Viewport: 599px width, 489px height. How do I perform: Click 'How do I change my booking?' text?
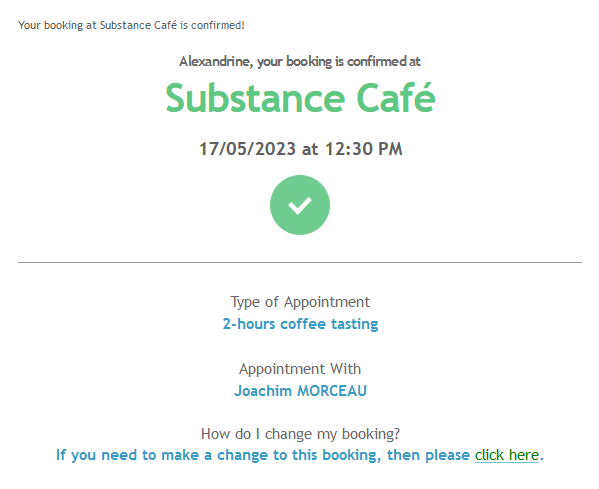[300, 434]
